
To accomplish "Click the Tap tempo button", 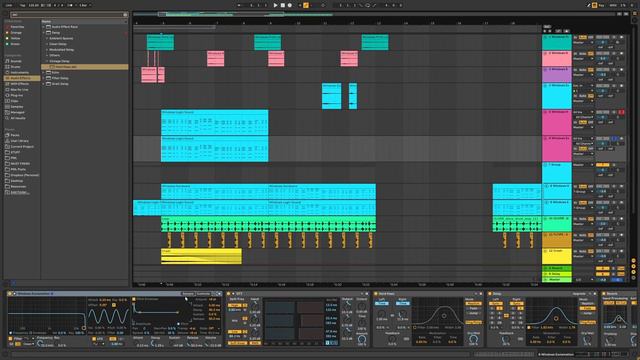I will [x=23, y=5].
